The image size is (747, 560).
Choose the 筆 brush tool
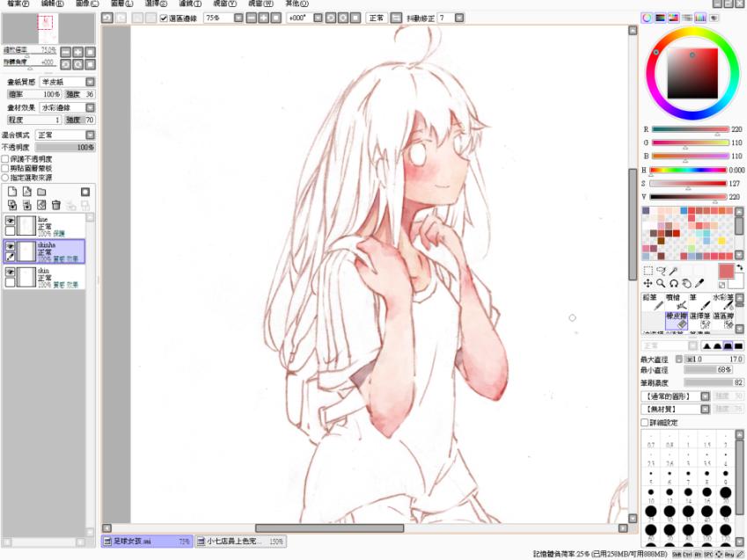point(699,302)
